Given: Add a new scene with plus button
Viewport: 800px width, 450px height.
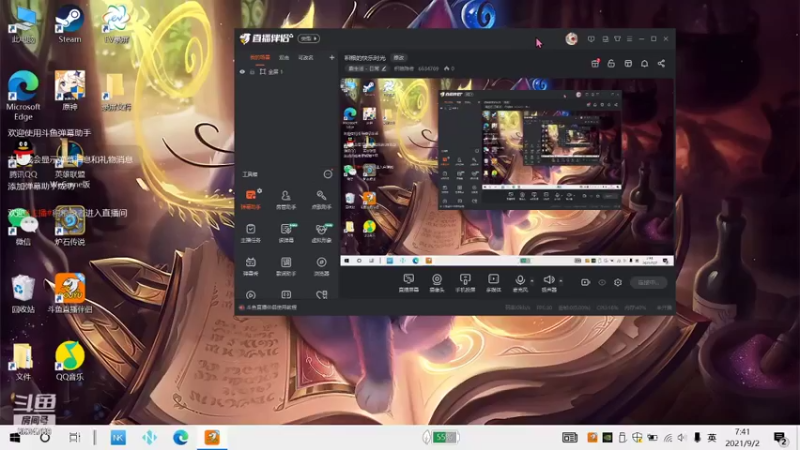Looking at the screenshot, I should point(332,58).
